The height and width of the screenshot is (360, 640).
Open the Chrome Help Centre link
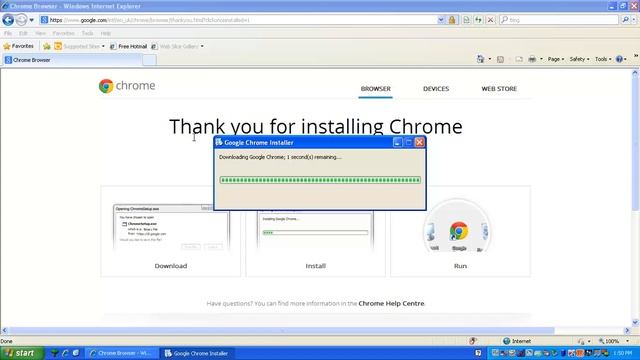pos(391,303)
